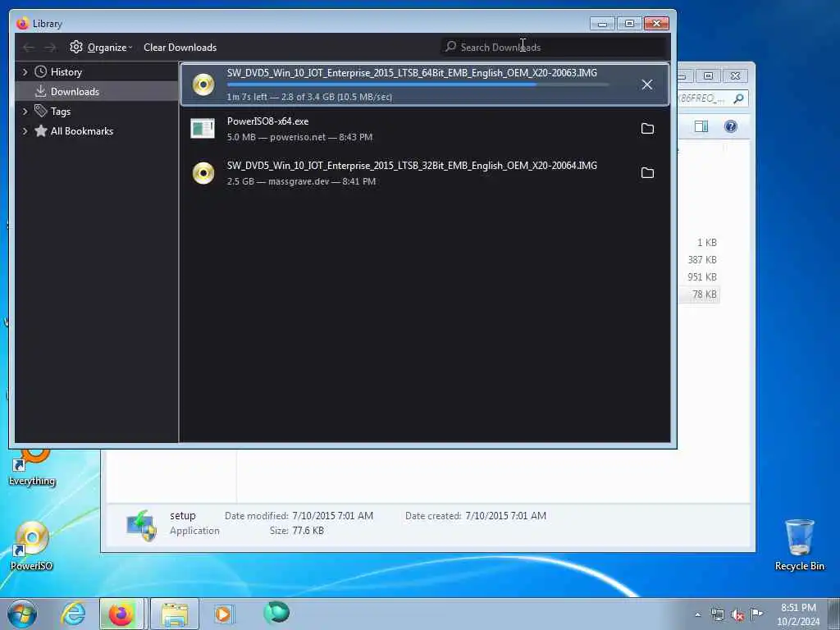Expand the History tree item
Image resolution: width=840 pixels, height=630 pixels.
pyautogui.click(x=25, y=72)
